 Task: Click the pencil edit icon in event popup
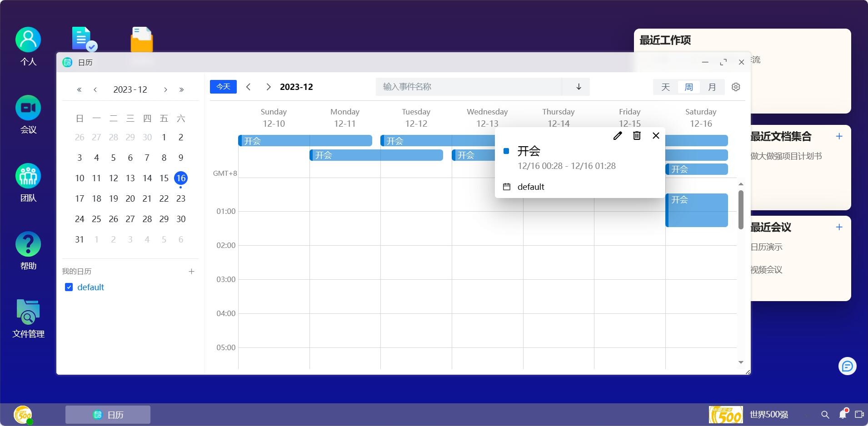617,136
